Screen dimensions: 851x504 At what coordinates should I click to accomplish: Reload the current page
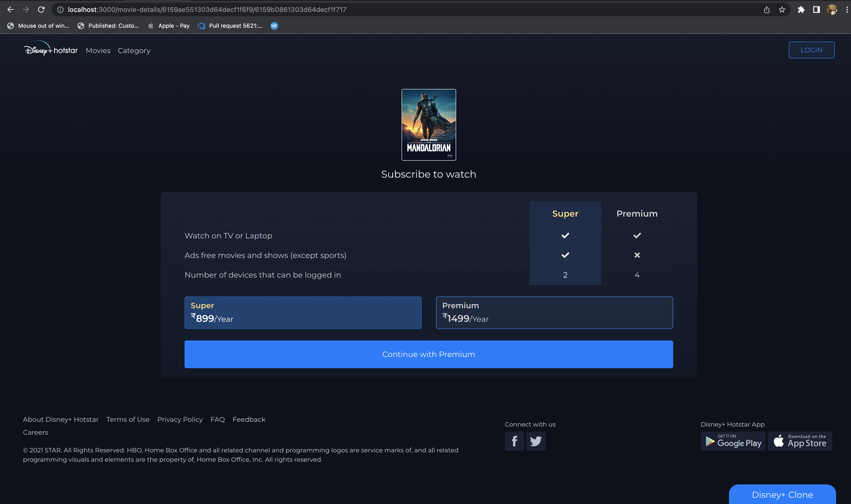[x=41, y=9]
